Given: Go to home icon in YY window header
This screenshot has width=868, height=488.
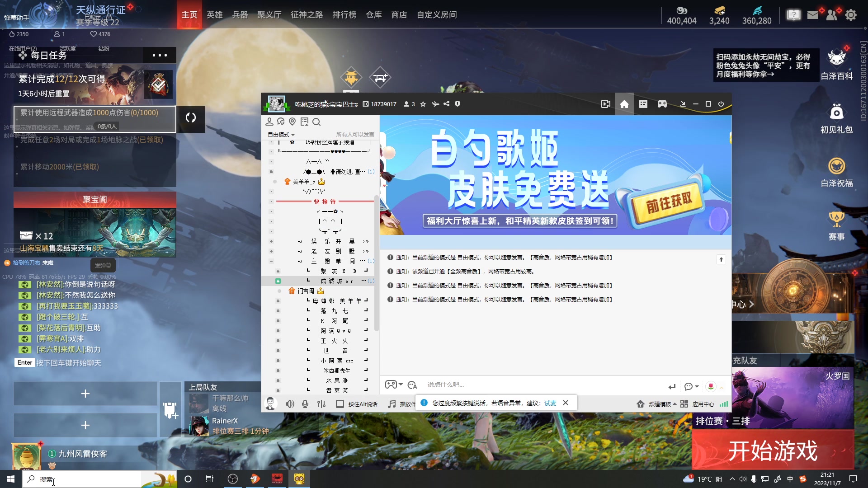Looking at the screenshot, I should (x=624, y=104).
